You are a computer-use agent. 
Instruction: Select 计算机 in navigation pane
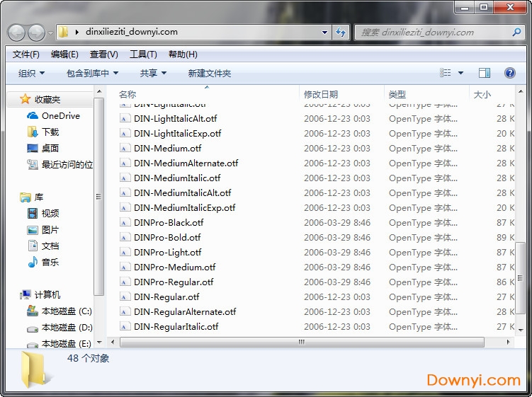point(47,294)
